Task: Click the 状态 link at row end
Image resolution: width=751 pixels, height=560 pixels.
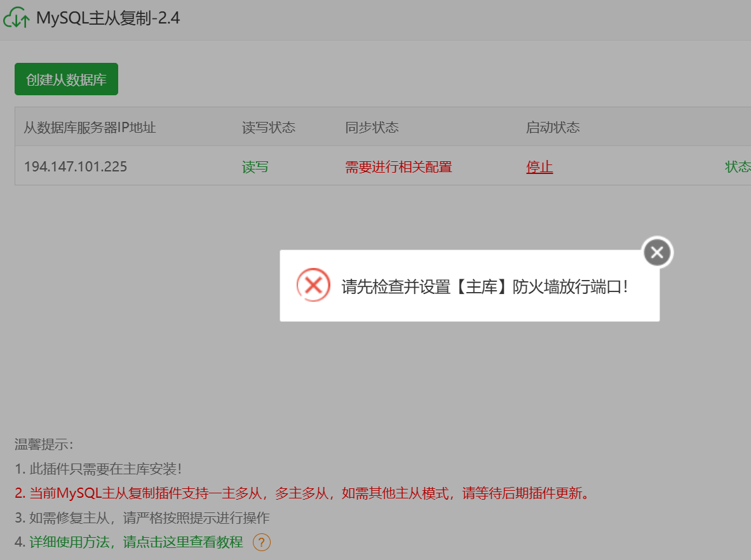Action: (x=738, y=167)
